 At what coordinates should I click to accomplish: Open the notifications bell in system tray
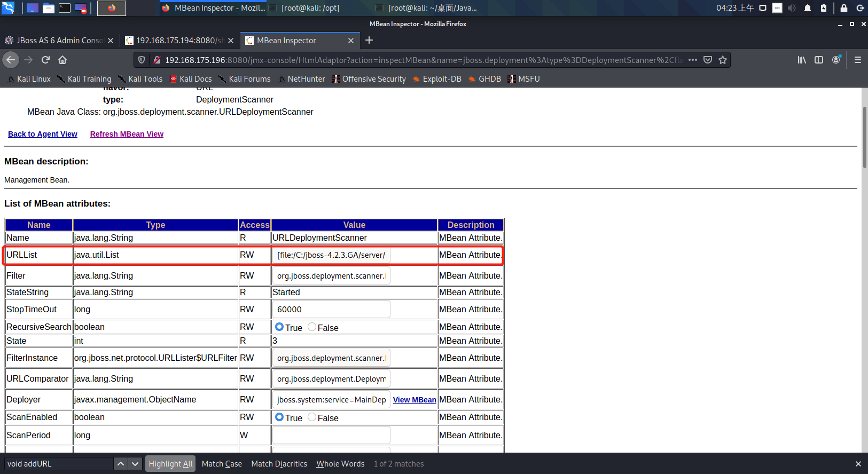[808, 8]
